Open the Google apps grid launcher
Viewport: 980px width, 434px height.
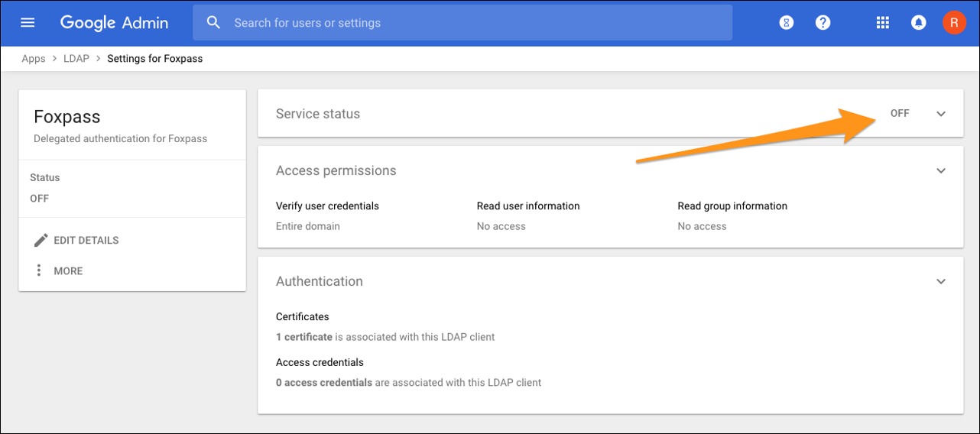883,23
